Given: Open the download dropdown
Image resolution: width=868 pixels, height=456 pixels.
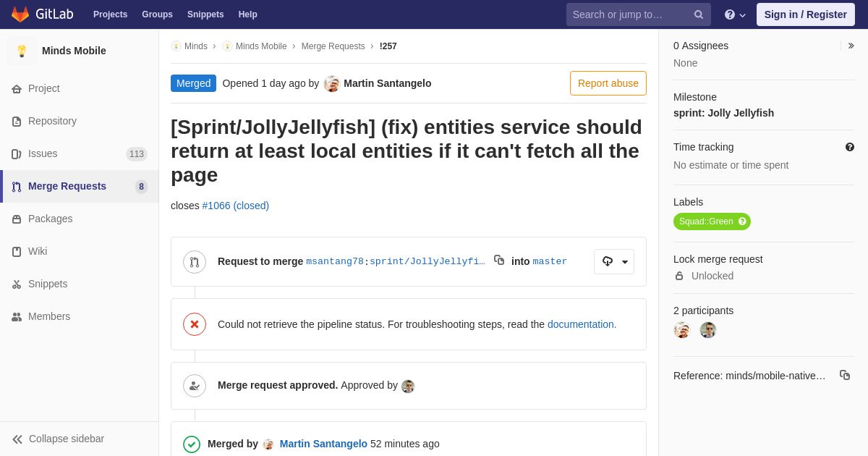Looking at the screenshot, I should (x=614, y=261).
